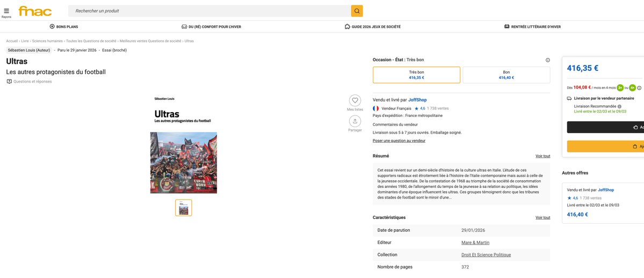This screenshot has width=644, height=278.
Task: Go to Sciences humaines breadcrumb
Action: (x=47, y=41)
